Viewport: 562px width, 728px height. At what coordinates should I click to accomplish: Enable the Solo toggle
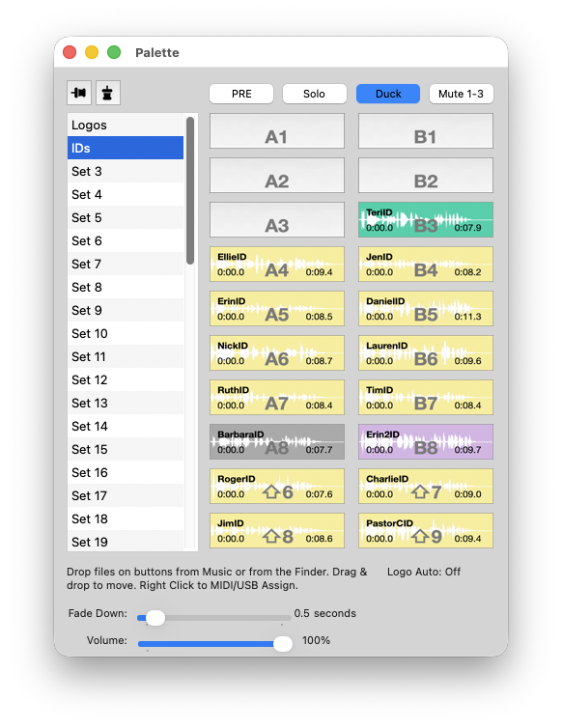pyautogui.click(x=315, y=94)
